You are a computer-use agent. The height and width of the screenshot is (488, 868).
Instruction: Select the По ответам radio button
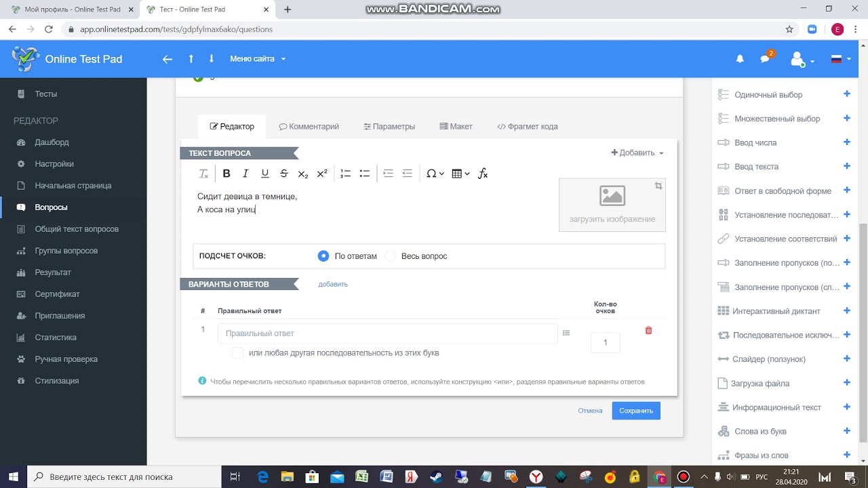[323, 256]
